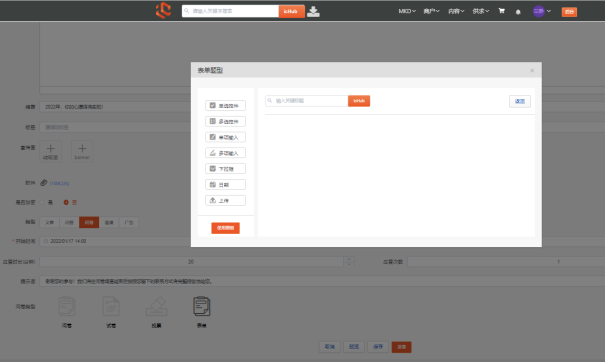Open notifications bell in the header
The height and width of the screenshot is (362, 605).
point(518,12)
